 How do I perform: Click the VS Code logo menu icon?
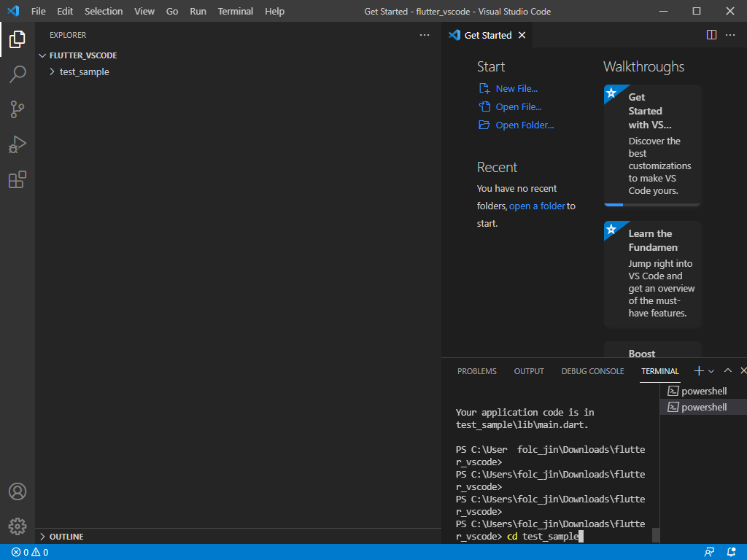click(x=13, y=11)
